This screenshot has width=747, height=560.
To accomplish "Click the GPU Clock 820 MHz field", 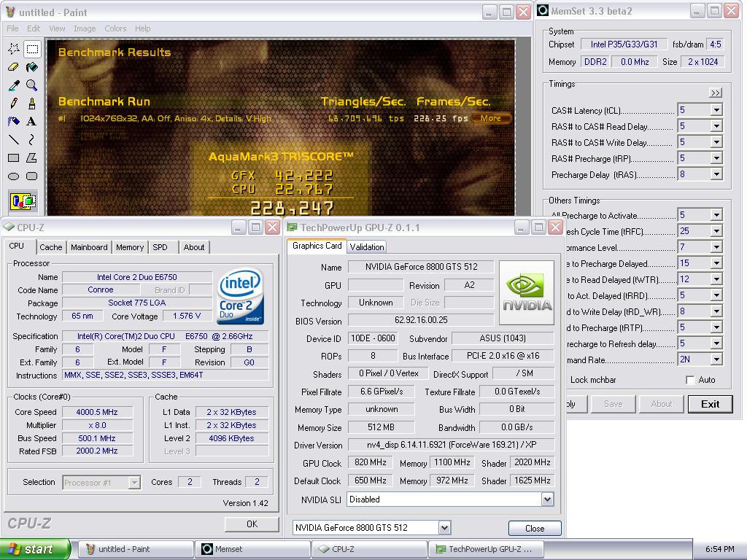I will pos(371,462).
